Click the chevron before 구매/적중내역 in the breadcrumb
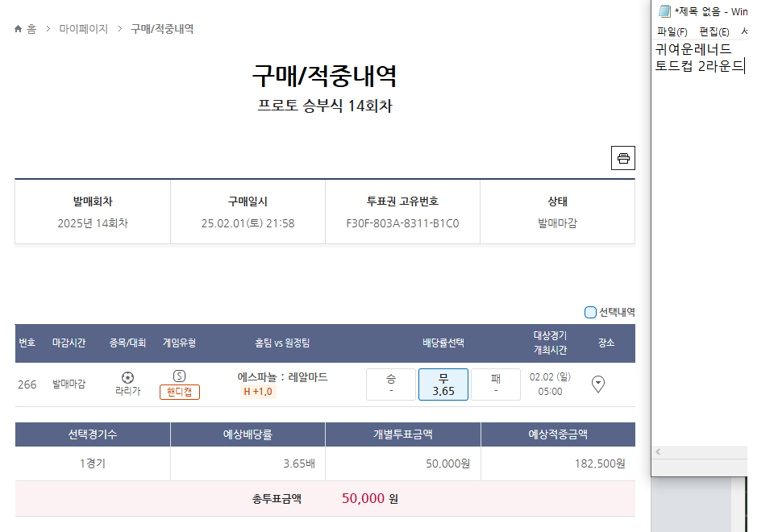Image resolution: width=774 pixels, height=532 pixels. click(120, 29)
